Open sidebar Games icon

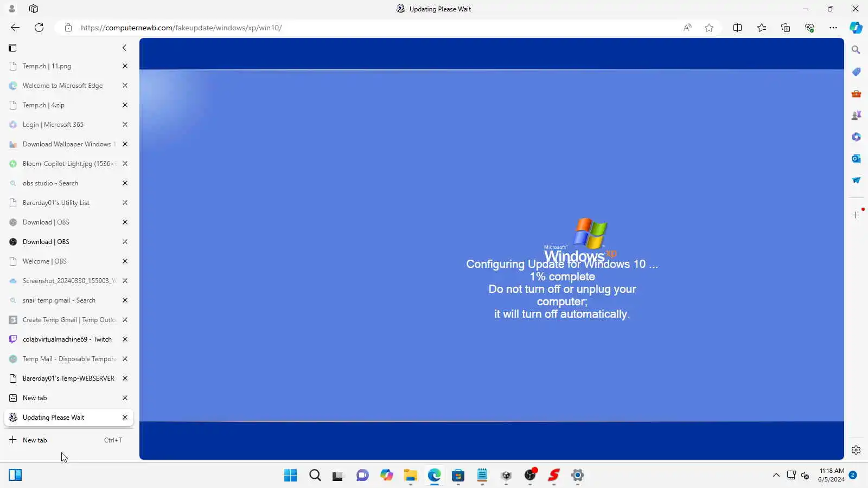pyautogui.click(x=856, y=115)
